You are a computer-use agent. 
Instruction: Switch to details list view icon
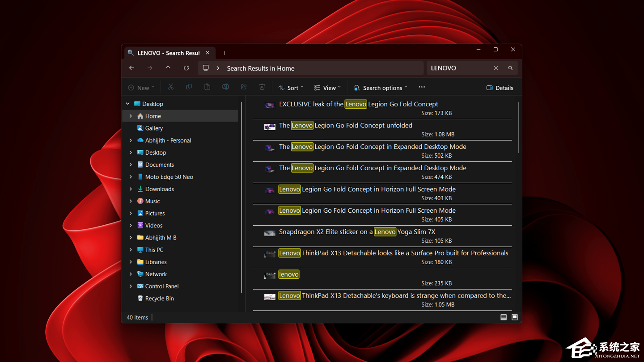tap(504, 317)
